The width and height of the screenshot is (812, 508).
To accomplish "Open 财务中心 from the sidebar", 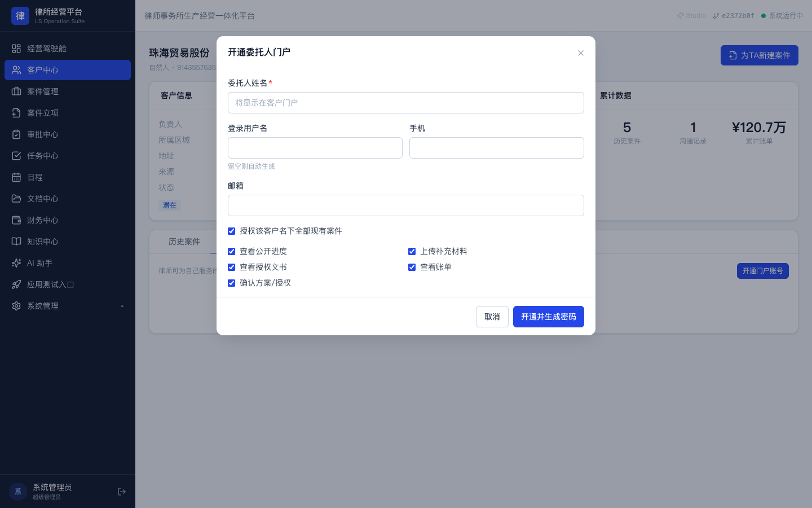I will click(x=68, y=220).
